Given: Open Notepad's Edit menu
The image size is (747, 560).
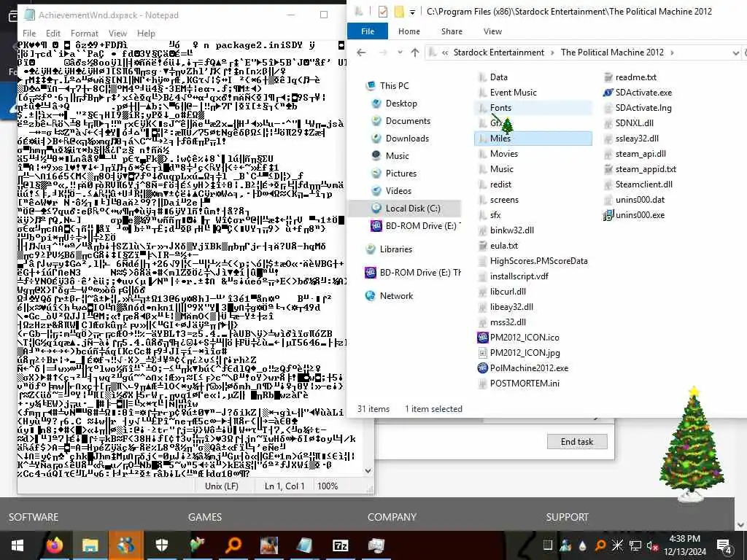Looking at the screenshot, I should 53,34.
